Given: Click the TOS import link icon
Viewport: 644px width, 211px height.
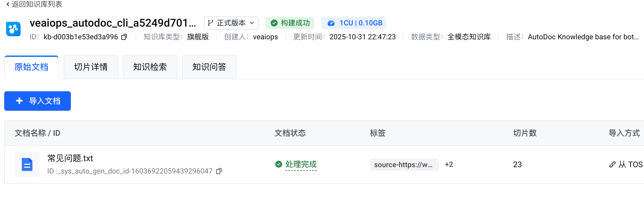Looking at the screenshot, I should [612, 164].
